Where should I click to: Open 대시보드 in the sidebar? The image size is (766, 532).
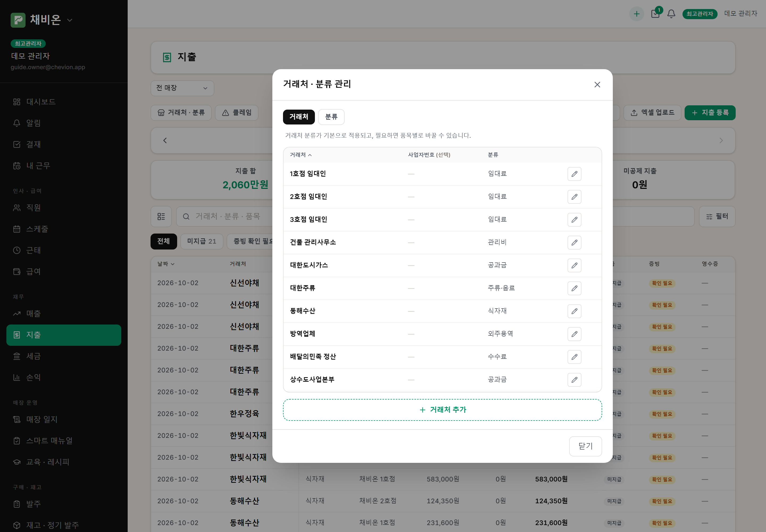point(64,102)
